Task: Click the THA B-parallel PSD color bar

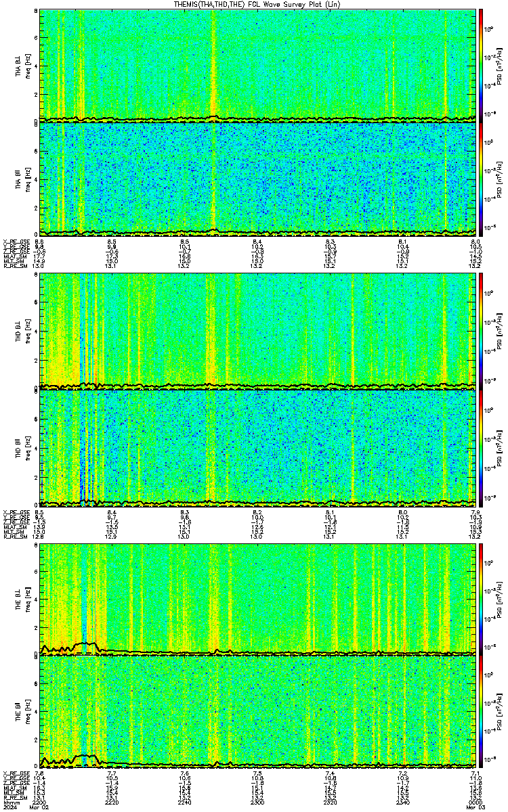Action: [481, 178]
